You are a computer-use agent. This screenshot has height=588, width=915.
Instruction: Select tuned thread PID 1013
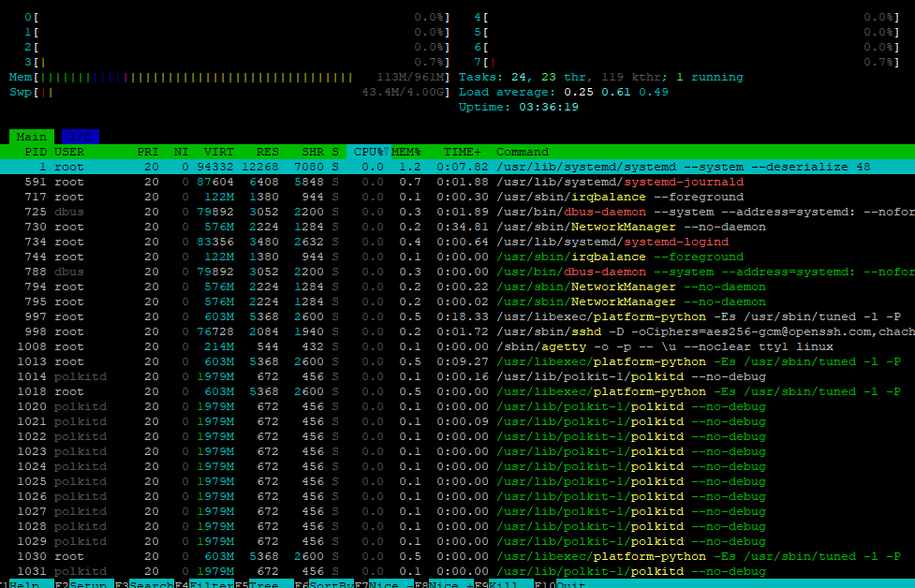457,361
